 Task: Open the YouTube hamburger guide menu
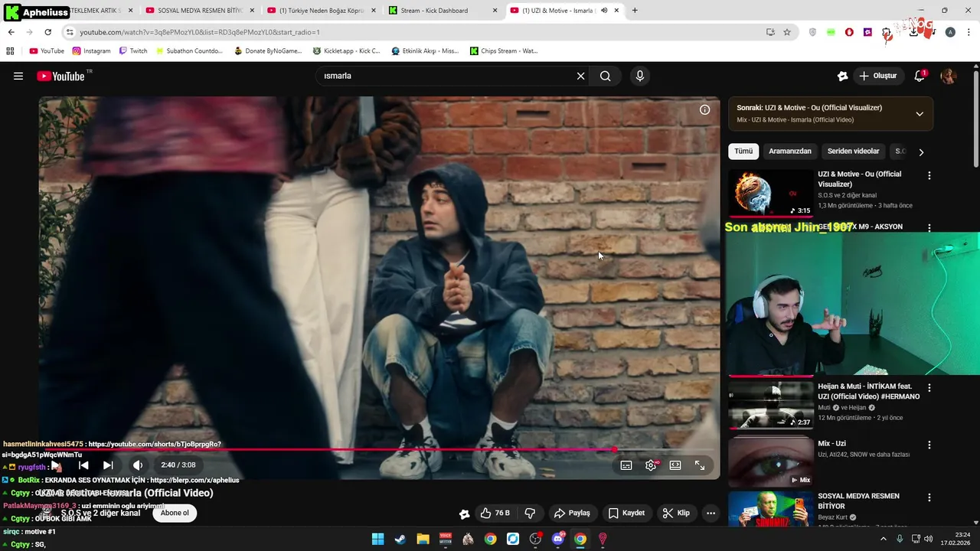tap(18, 76)
